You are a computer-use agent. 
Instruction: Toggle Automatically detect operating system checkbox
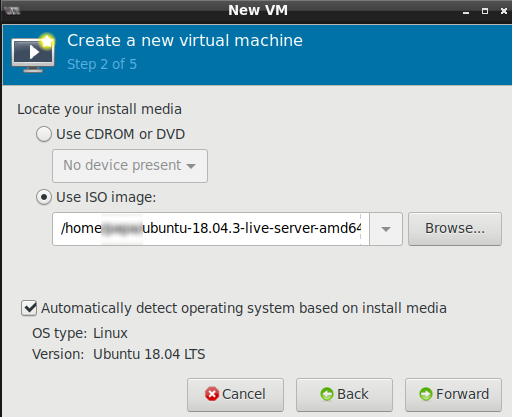(29, 308)
